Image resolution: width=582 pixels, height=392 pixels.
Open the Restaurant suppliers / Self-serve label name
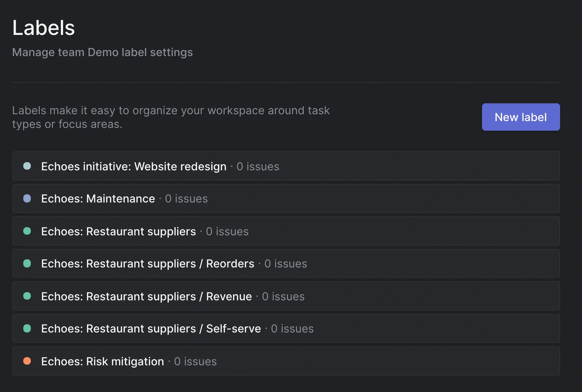[151, 328]
